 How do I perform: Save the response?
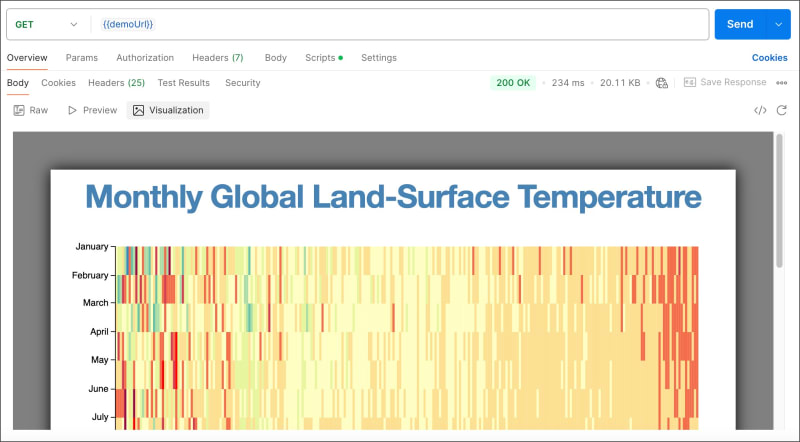click(x=725, y=82)
